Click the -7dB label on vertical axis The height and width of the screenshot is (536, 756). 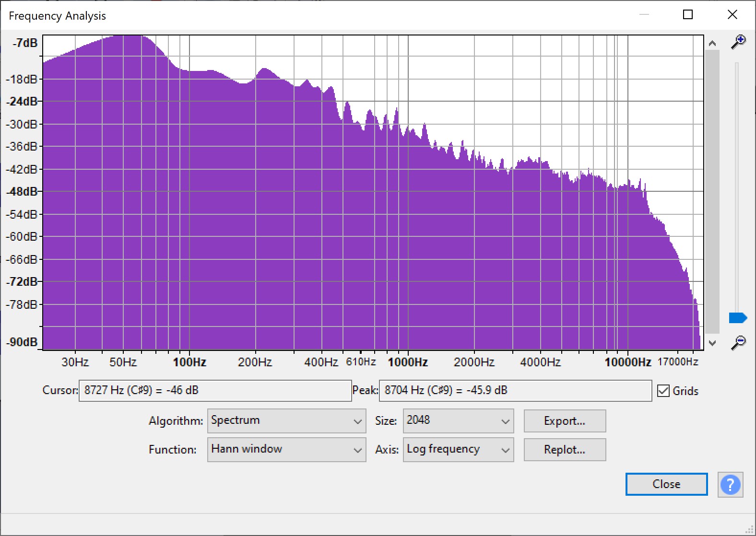tap(25, 43)
